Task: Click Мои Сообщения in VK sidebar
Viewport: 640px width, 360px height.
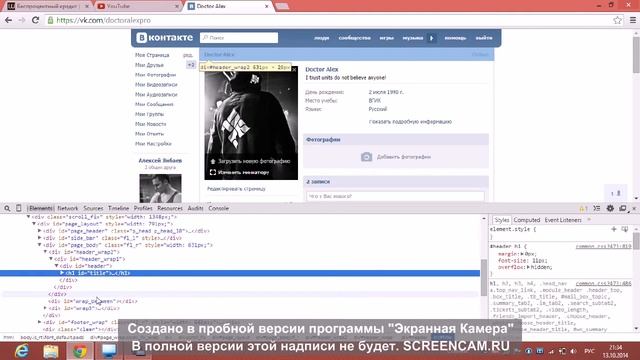Action: 154,104
